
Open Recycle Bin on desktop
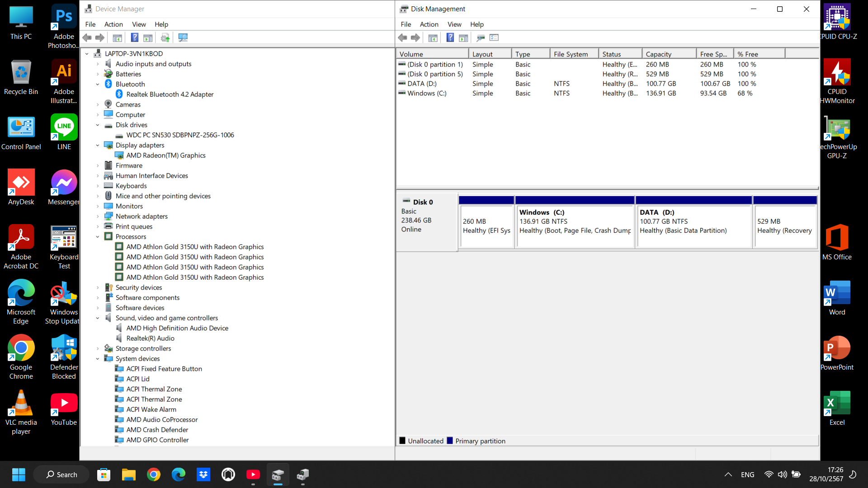(x=21, y=77)
